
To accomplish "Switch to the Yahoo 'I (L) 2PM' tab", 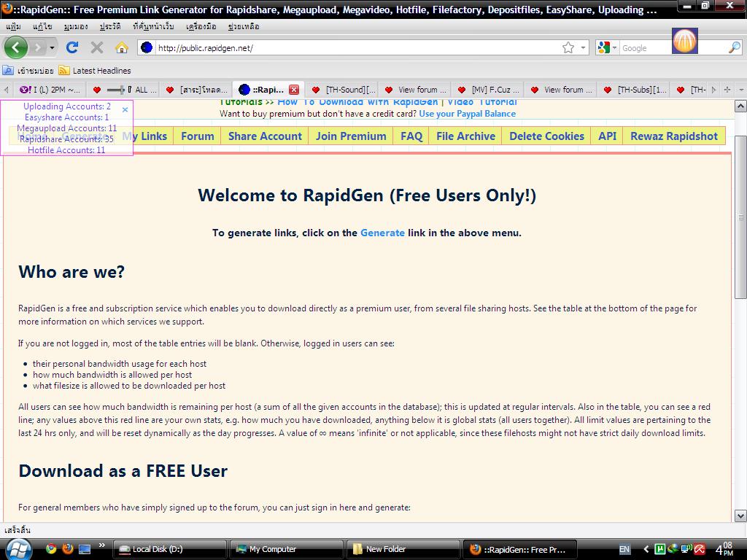I will coord(50,90).
